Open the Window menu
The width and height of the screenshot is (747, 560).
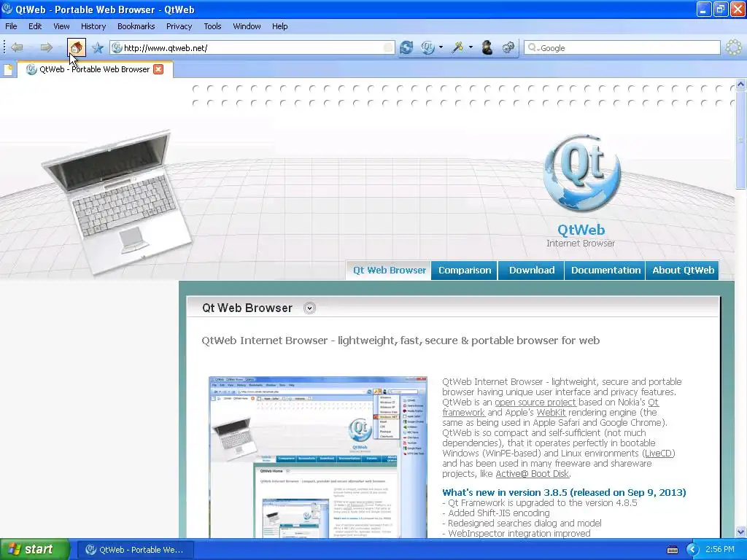click(x=247, y=26)
